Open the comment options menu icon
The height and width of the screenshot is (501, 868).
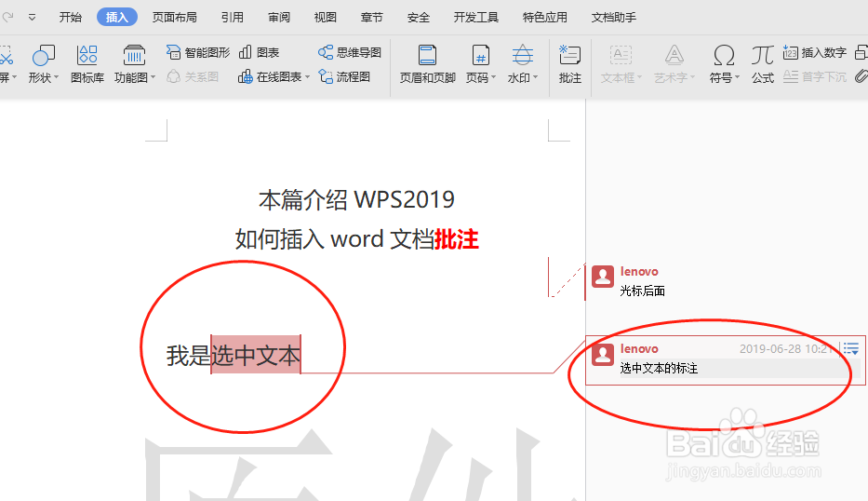tap(851, 348)
